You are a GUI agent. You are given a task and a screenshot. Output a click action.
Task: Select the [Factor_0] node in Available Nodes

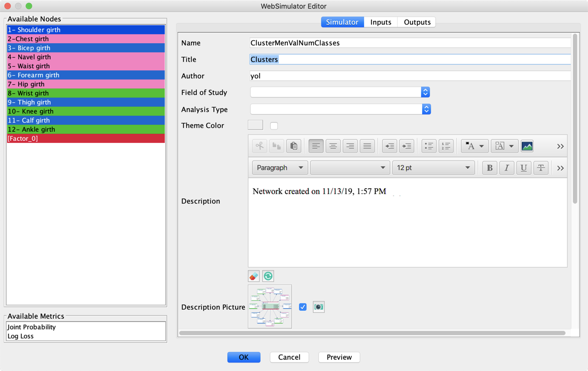(85, 139)
